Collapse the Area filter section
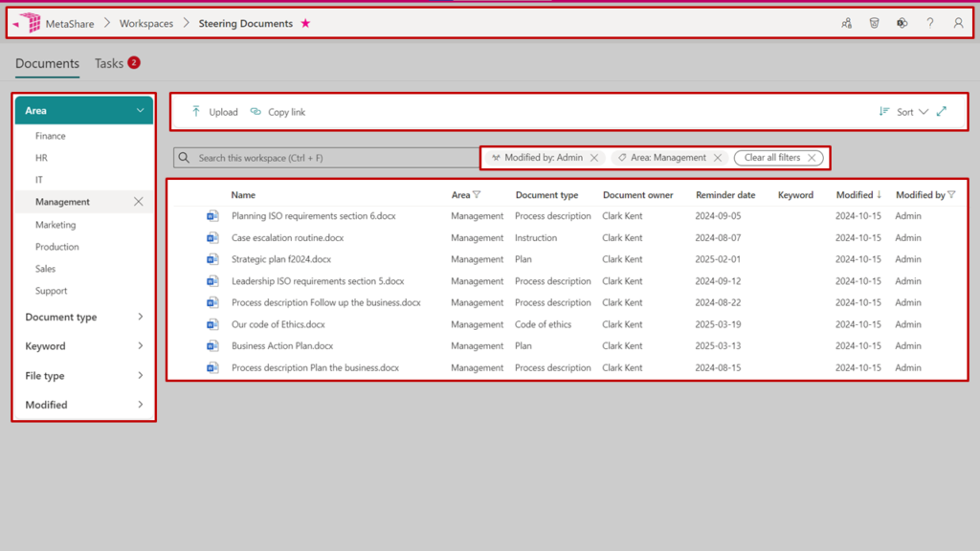The height and width of the screenshot is (551, 980). click(x=140, y=111)
